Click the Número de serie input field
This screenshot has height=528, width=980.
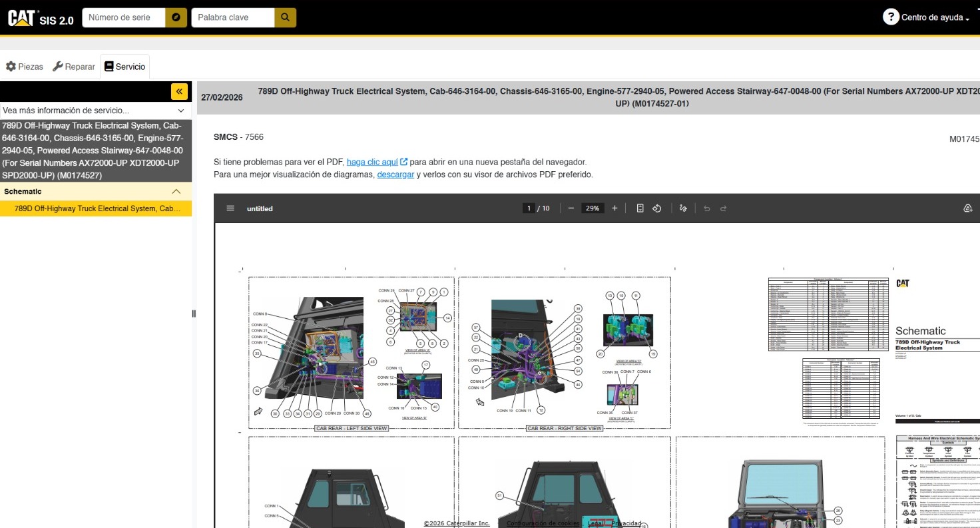123,18
